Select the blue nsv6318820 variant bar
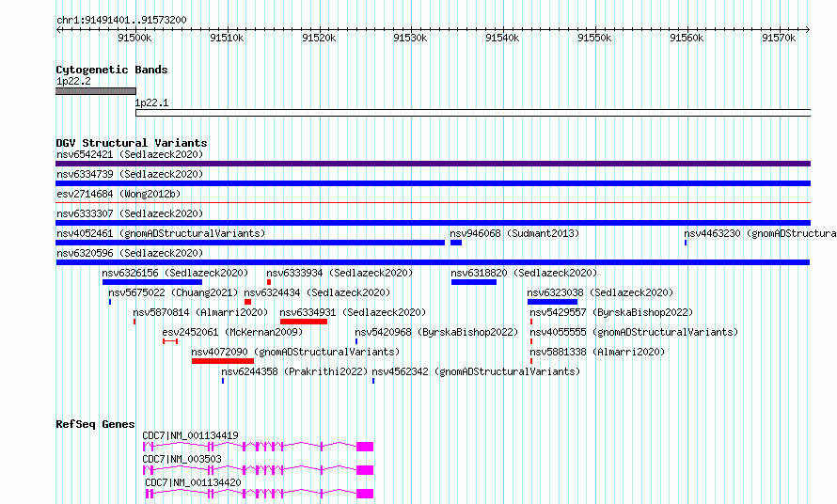This screenshot has height=504, width=837. pos(474,282)
